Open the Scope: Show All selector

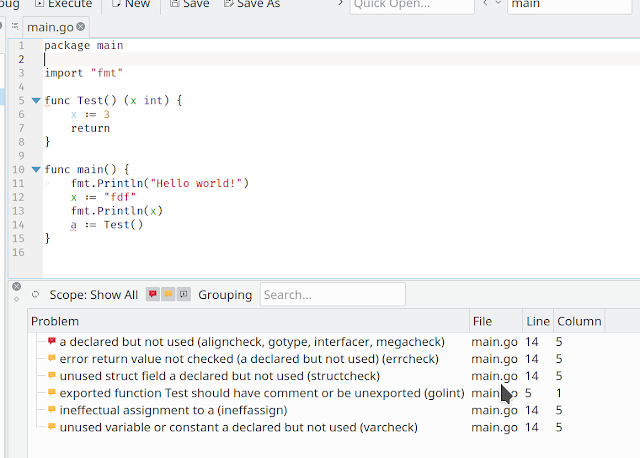click(94, 295)
